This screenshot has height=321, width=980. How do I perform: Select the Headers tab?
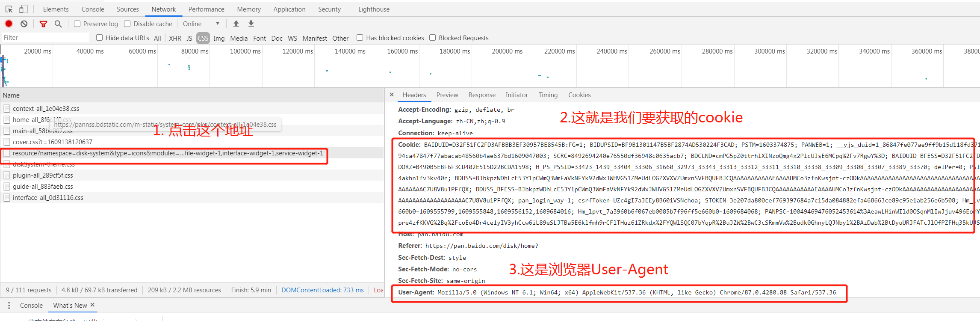(414, 95)
